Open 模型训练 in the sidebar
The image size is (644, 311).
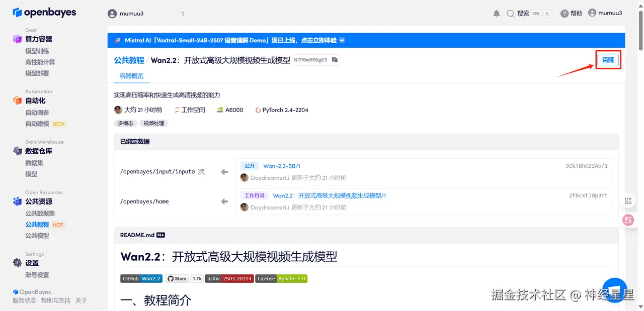pos(37,51)
